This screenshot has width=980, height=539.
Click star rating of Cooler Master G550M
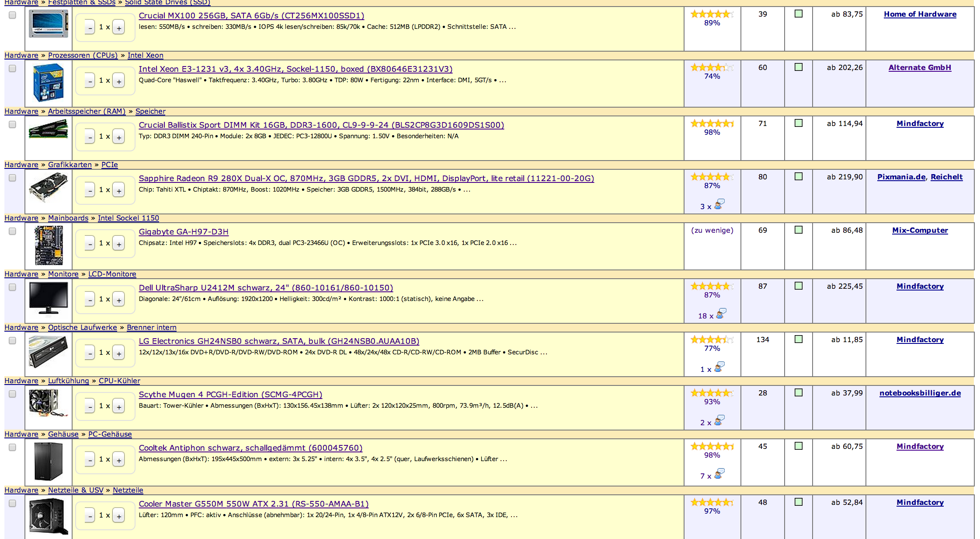[x=712, y=502]
